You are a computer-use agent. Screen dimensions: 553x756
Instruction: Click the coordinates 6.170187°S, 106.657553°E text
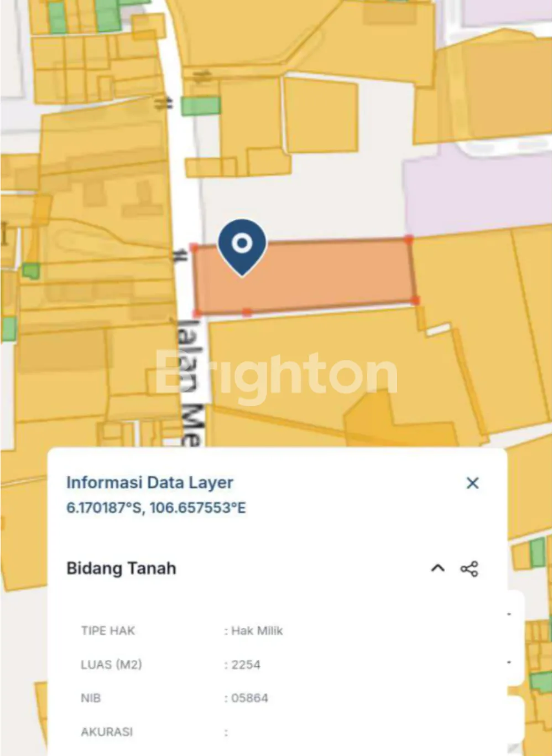(156, 508)
